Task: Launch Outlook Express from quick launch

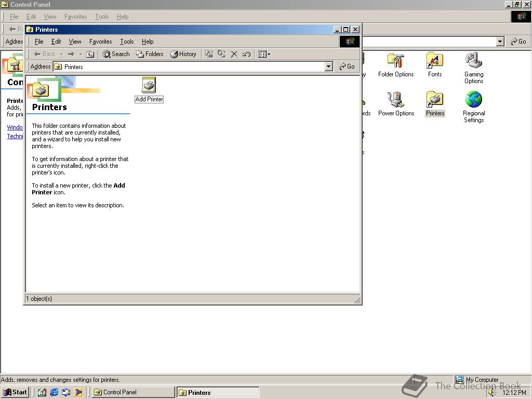Action: [x=66, y=392]
